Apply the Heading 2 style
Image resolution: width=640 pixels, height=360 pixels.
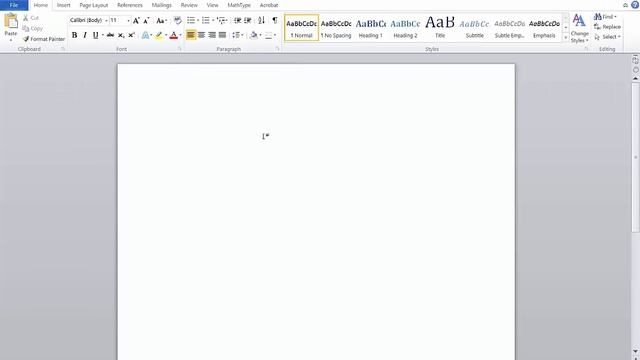click(x=405, y=28)
